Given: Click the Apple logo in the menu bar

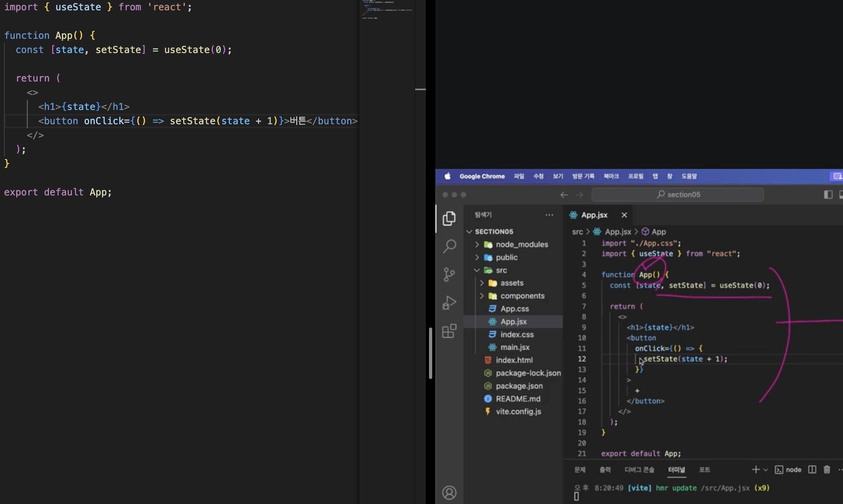Looking at the screenshot, I should pyautogui.click(x=447, y=176).
